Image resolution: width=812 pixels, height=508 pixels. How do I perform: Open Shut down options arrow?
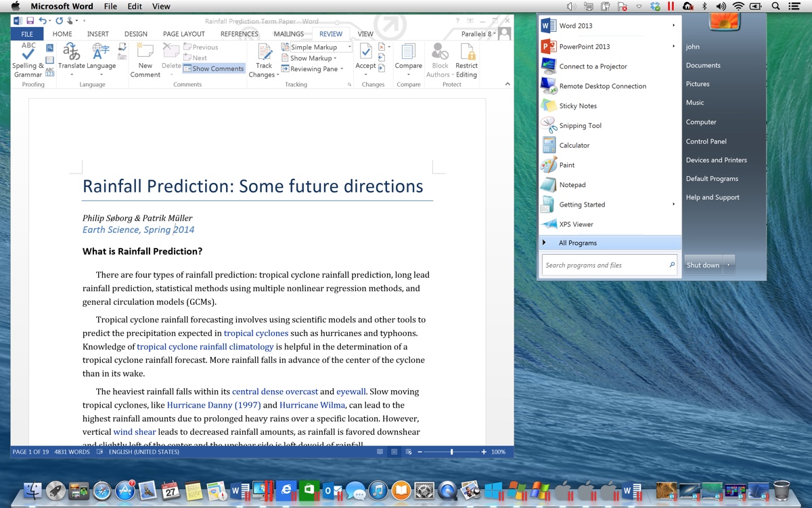729,265
